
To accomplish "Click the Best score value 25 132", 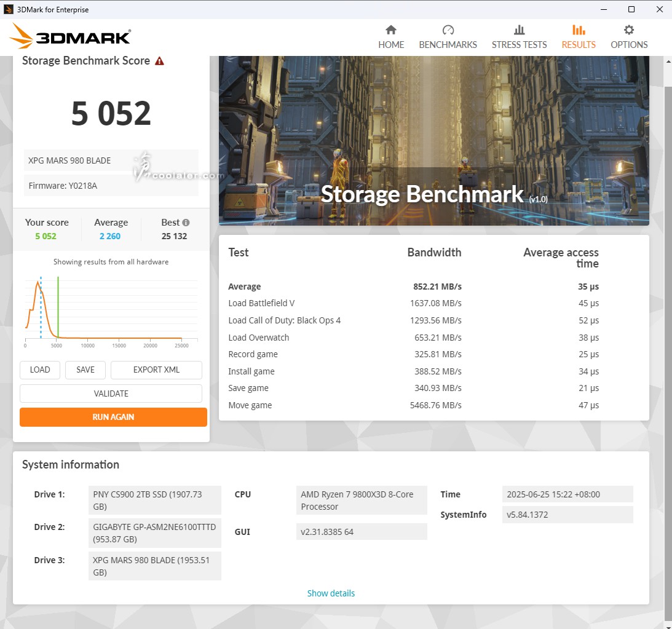I will coord(174,236).
